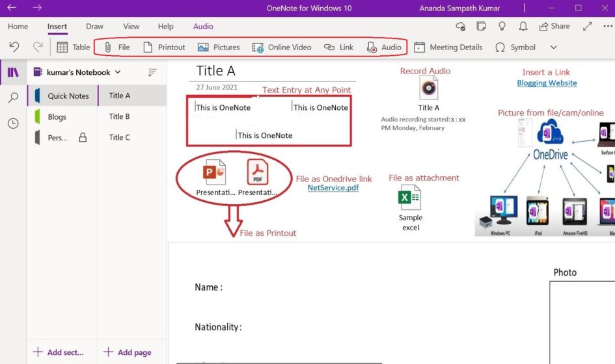Open the Blogging Website link
The width and height of the screenshot is (615, 364).
click(x=547, y=83)
